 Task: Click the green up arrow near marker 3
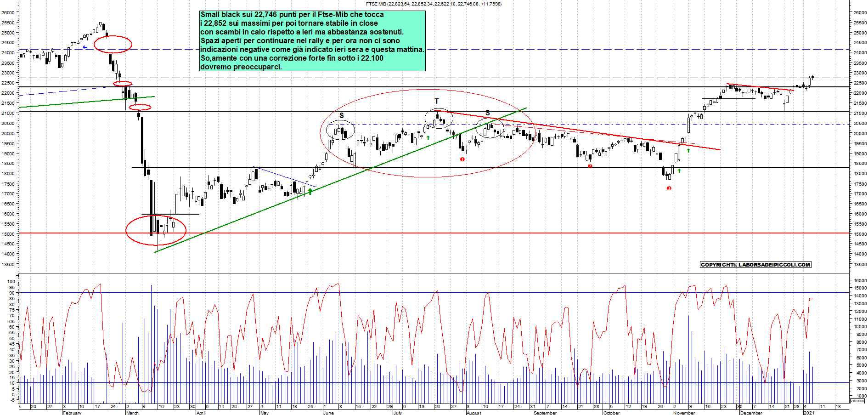click(679, 171)
